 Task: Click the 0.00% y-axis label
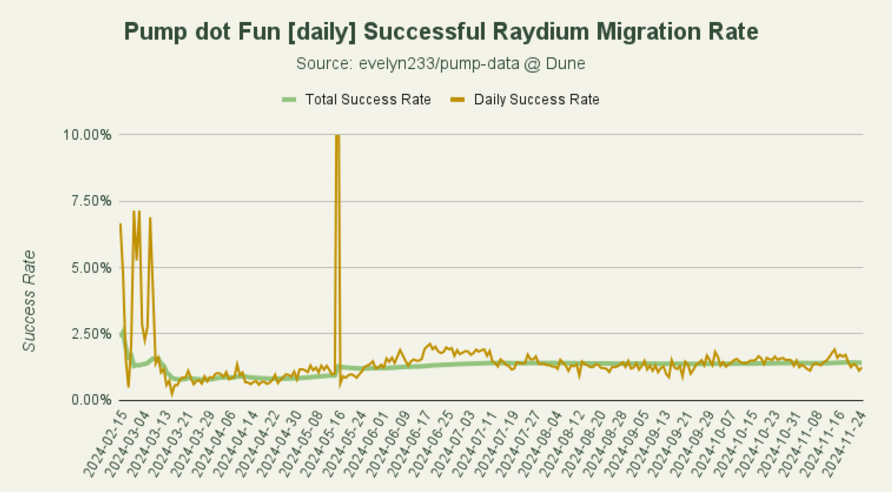[90, 400]
